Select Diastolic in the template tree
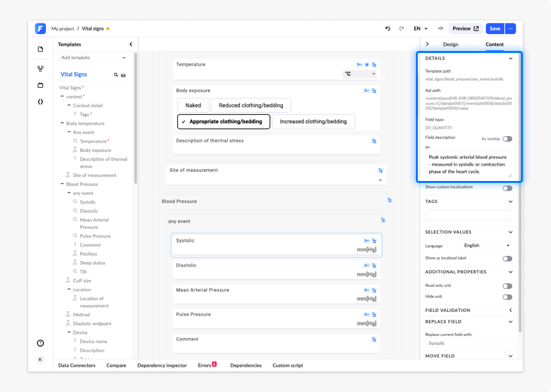 (89, 211)
